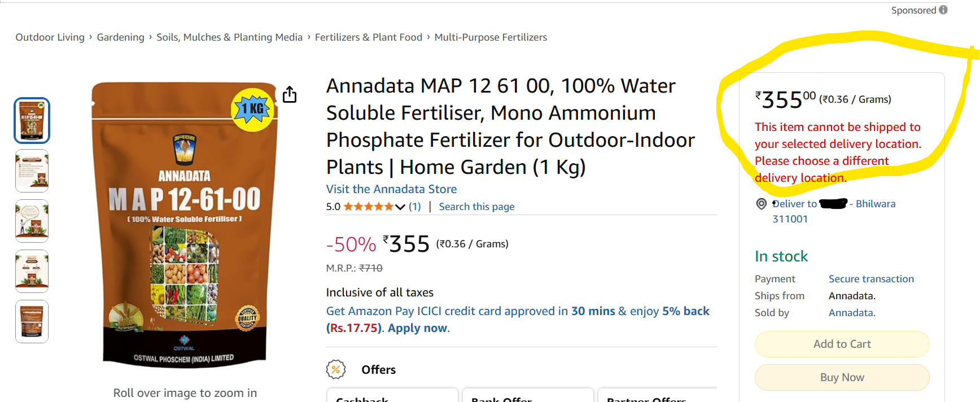Viewport: 980px width, 402px height.
Task: Go to Fertilizers & Plant Food category
Action: (369, 37)
